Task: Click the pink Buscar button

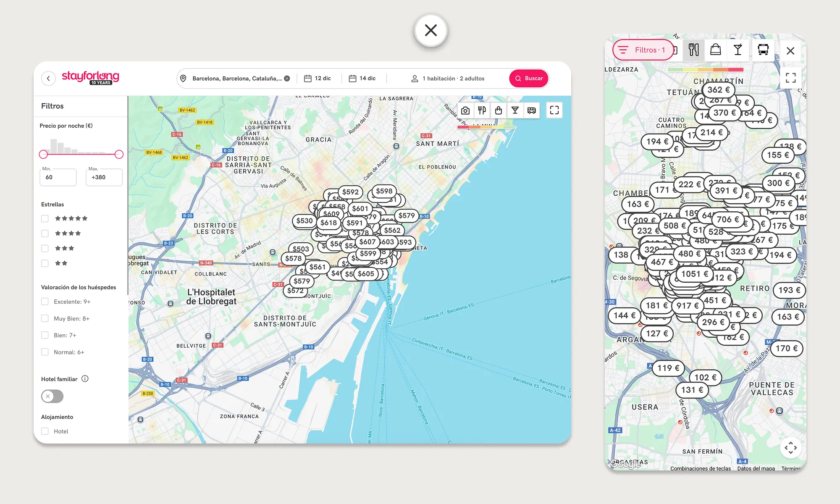Action: 529,79
